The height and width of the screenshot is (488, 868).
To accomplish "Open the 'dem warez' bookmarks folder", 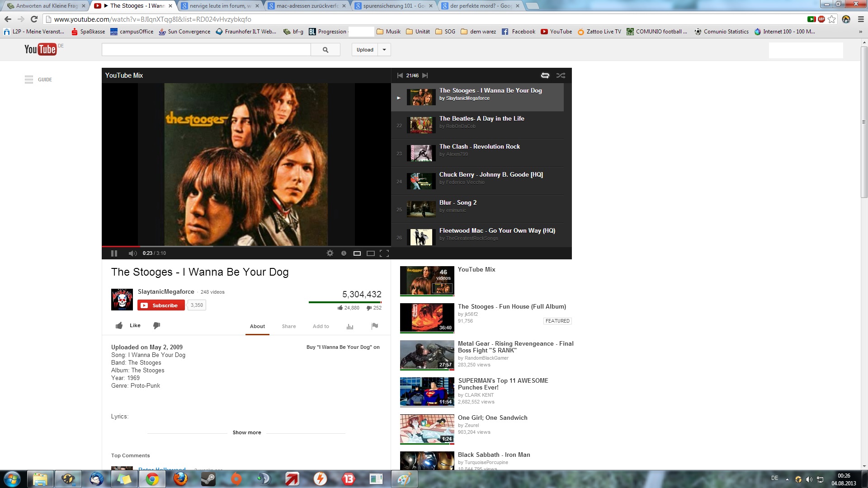I will point(478,32).
